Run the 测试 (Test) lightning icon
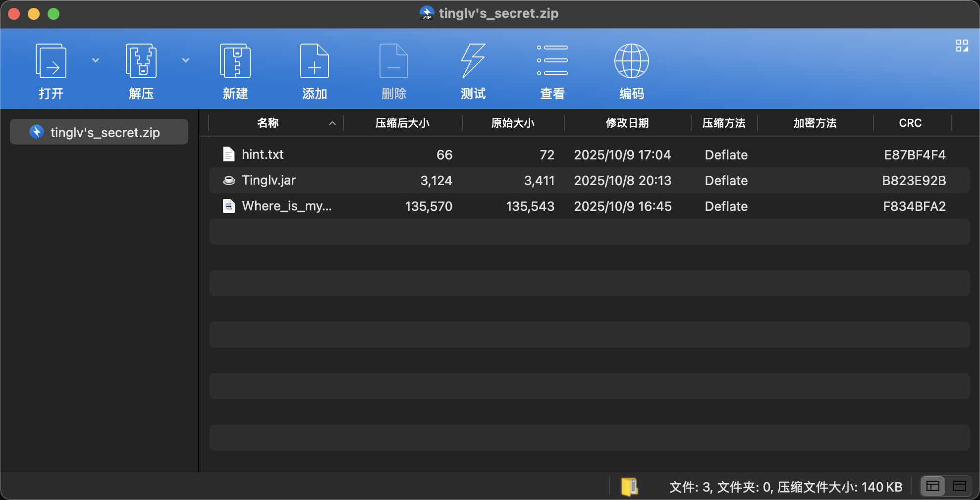 473,61
